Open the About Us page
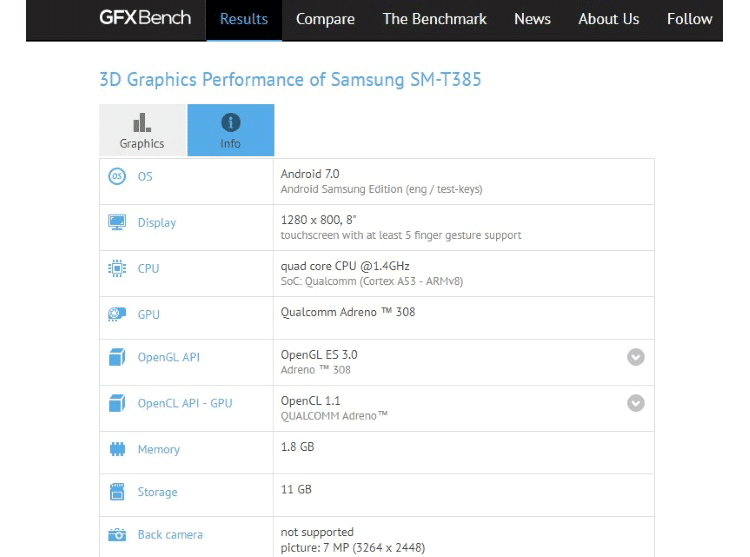Screen dimensions: 750x557 click(x=608, y=19)
